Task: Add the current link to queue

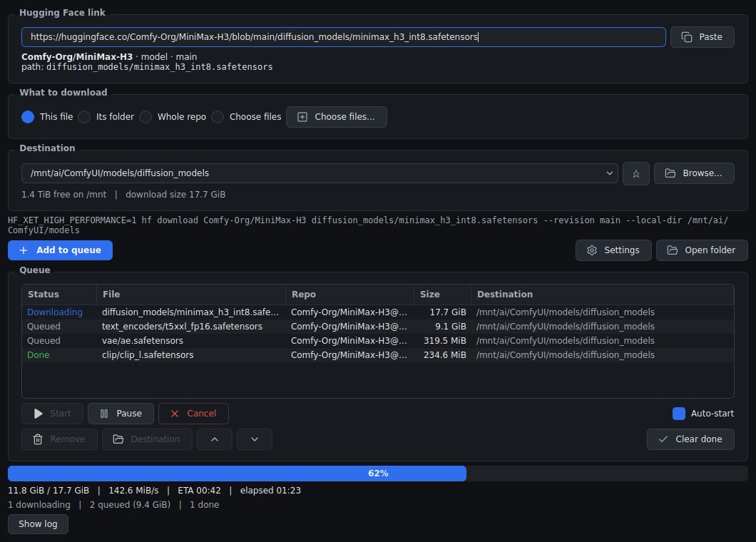Action: (x=61, y=250)
